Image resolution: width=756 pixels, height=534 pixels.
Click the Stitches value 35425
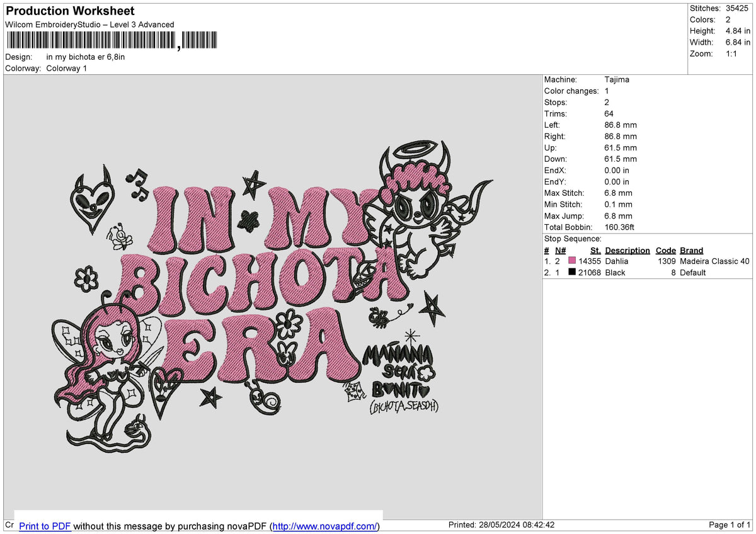coord(738,8)
